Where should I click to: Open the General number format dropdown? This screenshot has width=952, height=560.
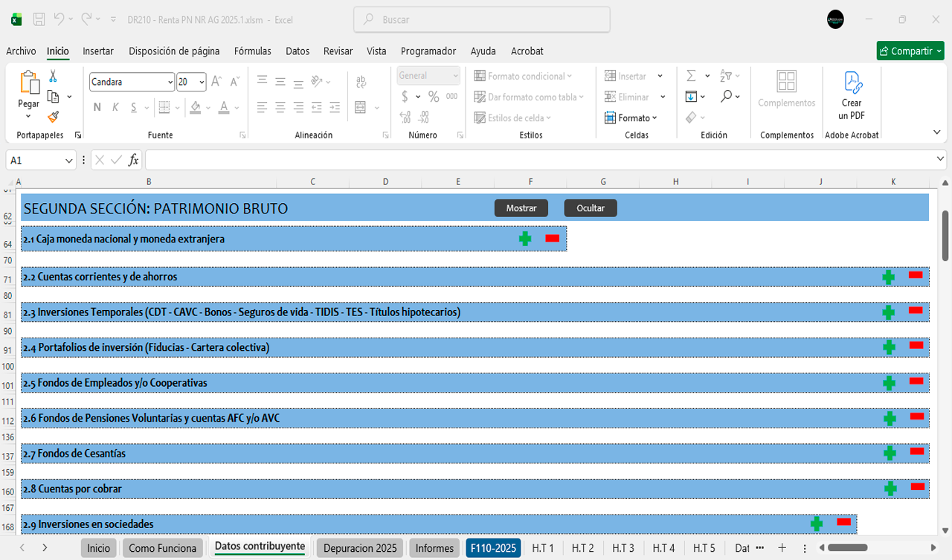tap(454, 76)
